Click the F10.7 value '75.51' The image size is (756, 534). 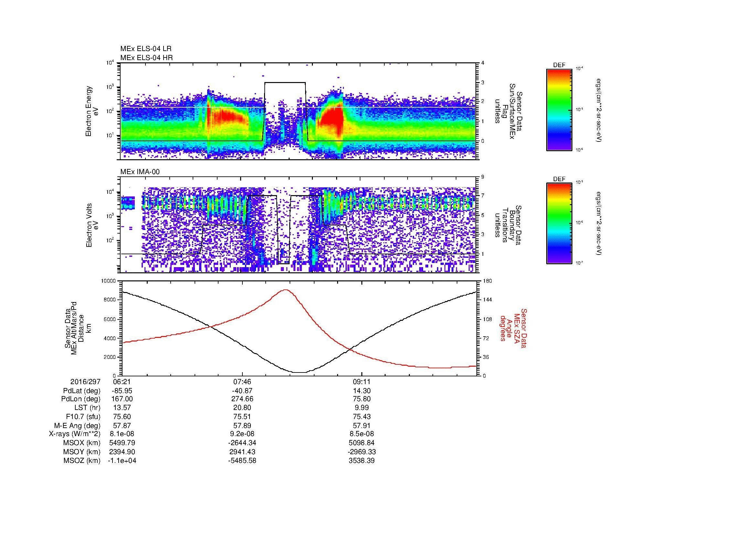click(x=242, y=417)
